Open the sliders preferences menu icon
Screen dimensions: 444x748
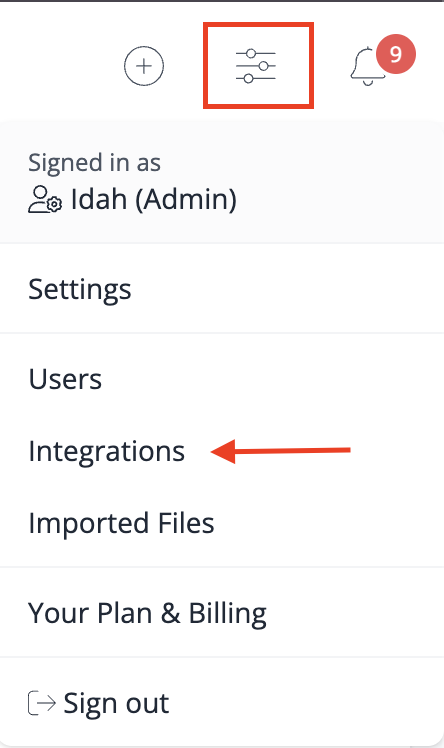tap(256, 66)
